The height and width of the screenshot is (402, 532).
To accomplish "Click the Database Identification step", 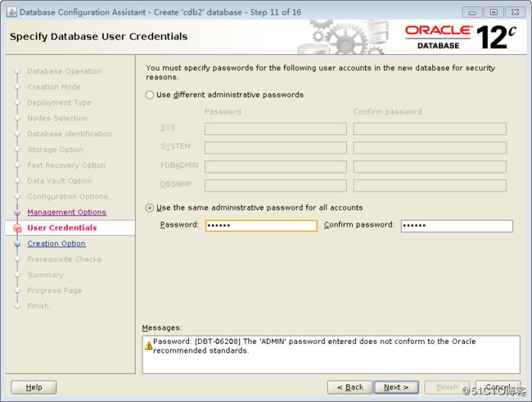I will (70, 133).
